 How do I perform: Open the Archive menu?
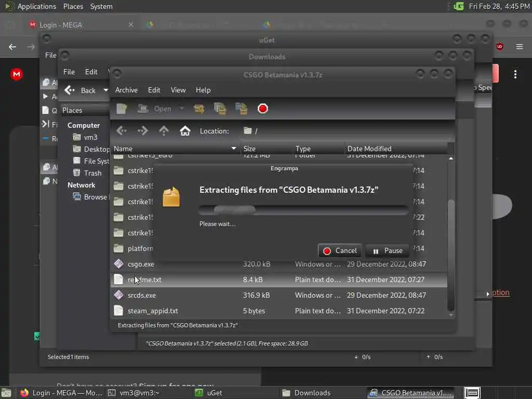pos(126,90)
